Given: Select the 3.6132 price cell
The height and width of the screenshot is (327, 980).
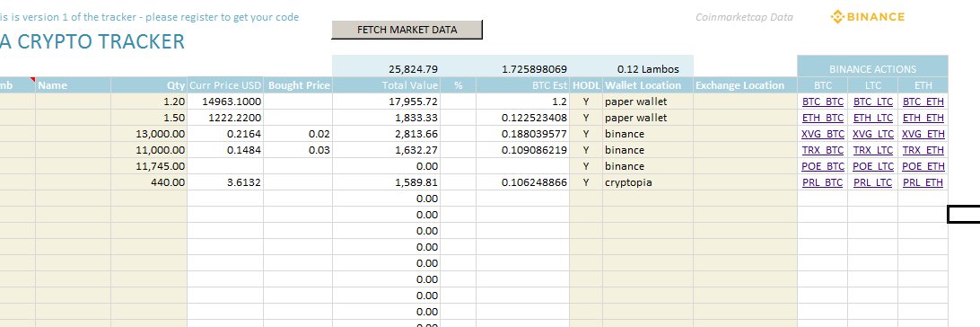Looking at the screenshot, I should point(225,182).
